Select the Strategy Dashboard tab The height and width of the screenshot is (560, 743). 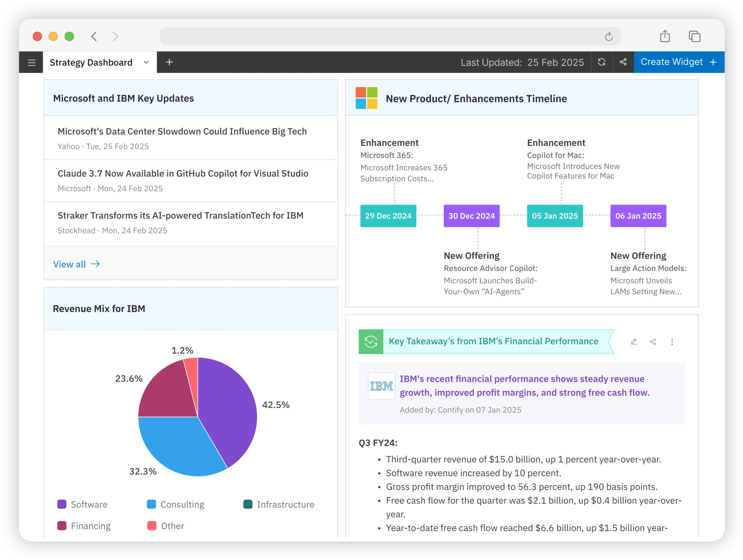coord(91,62)
